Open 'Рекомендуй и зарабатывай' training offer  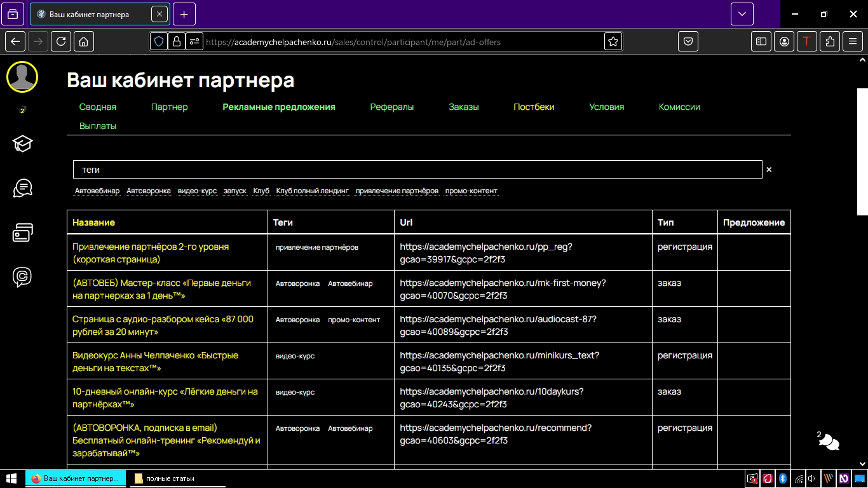(166, 440)
